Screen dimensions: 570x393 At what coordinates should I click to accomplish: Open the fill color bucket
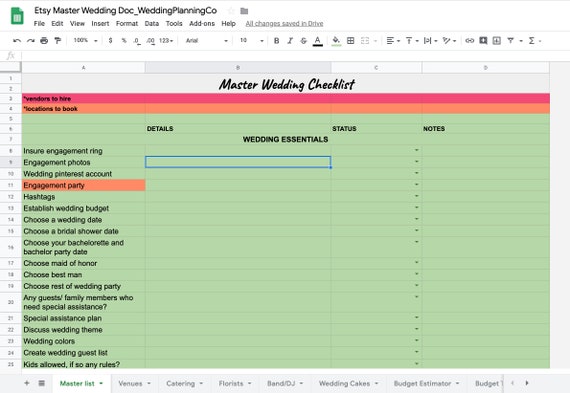[x=336, y=41]
